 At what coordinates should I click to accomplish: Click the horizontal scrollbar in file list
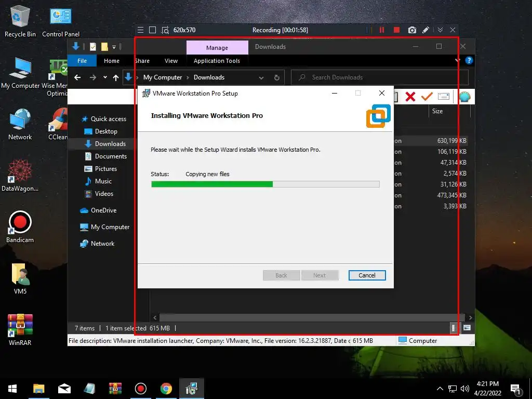pos(312,317)
